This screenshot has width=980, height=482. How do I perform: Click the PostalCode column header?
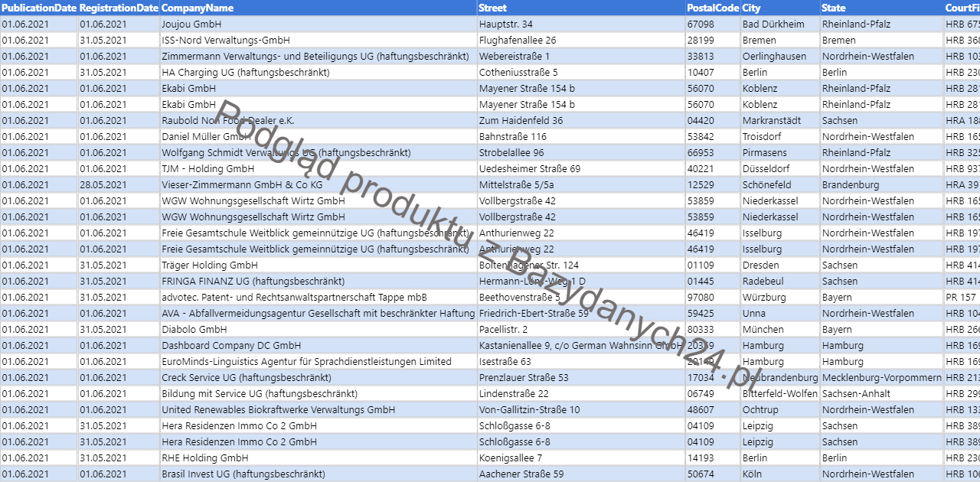click(713, 8)
